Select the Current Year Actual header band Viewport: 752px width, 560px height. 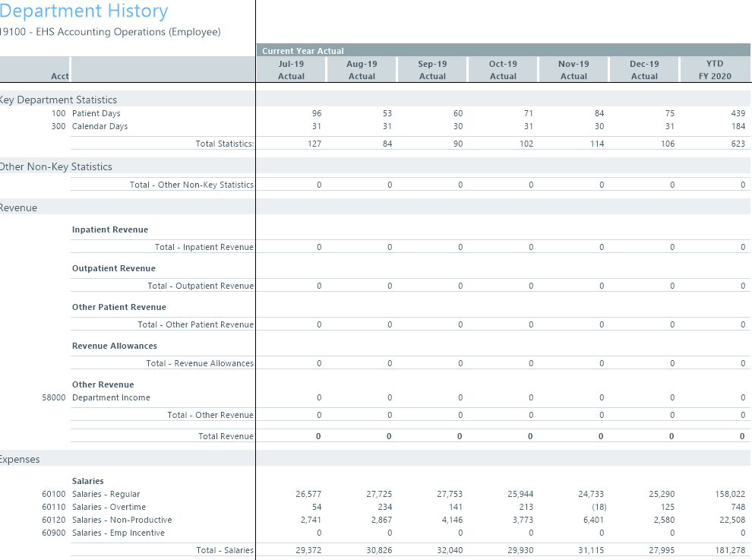click(x=303, y=51)
